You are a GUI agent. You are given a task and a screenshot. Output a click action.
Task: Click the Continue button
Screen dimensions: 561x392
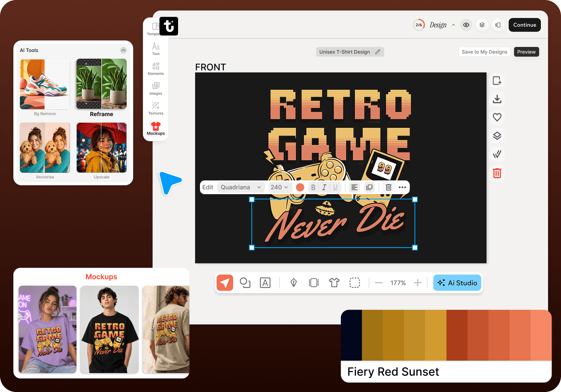(x=525, y=25)
